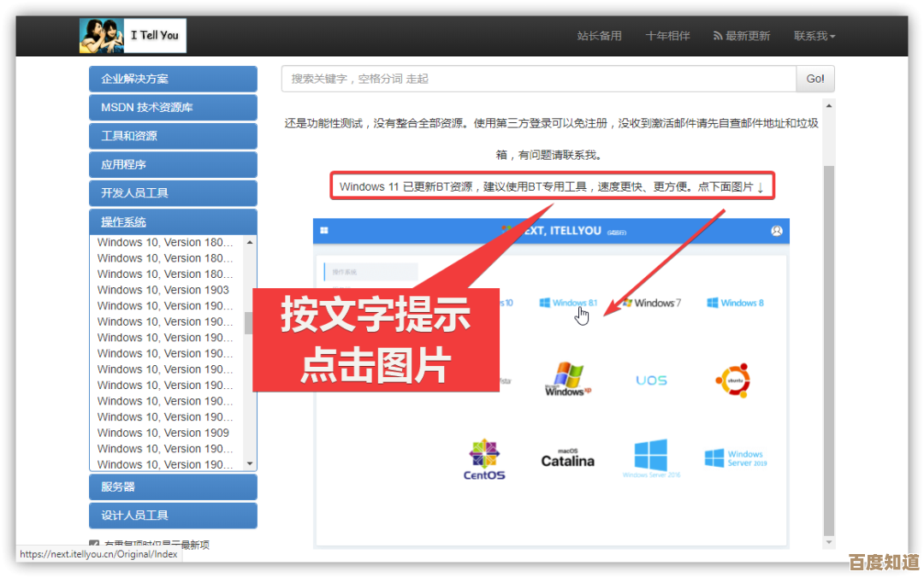The width and height of the screenshot is (924, 578).
Task: Click the CentOS icon
Action: point(484,457)
